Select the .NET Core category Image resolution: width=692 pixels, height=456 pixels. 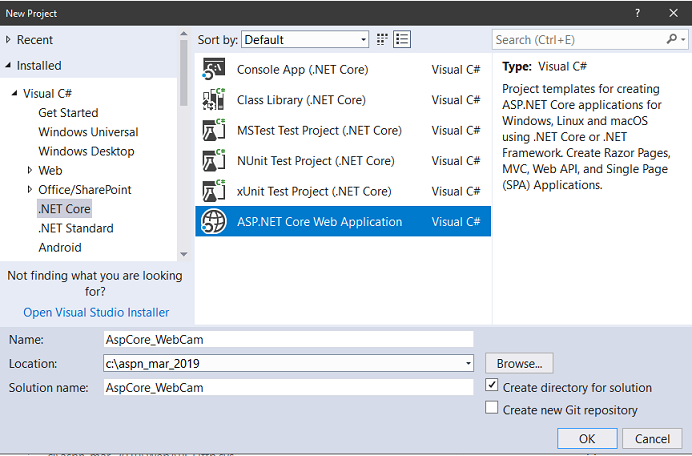(64, 209)
